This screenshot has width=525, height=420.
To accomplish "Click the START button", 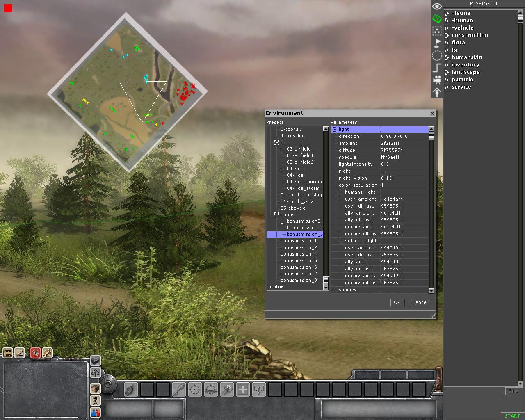I will coord(512,416).
